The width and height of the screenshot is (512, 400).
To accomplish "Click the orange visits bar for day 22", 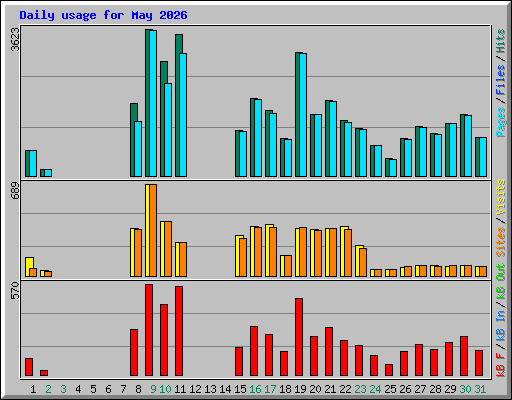I will (348, 253).
